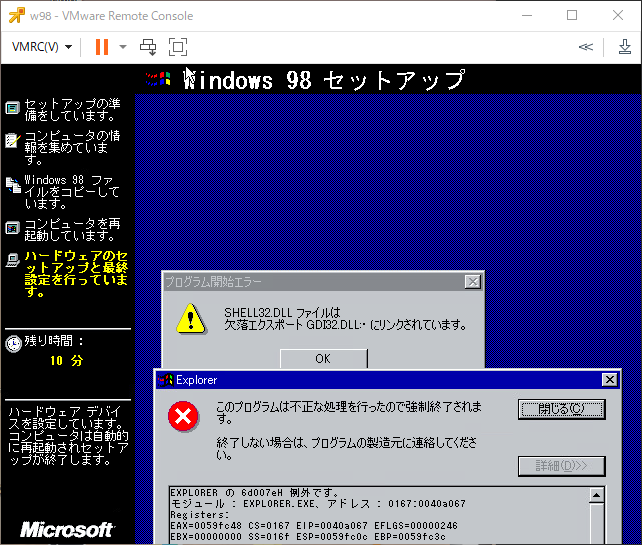Click the '終了しない場合は' instruction text
Screen dimensions: 642x545
346,448
